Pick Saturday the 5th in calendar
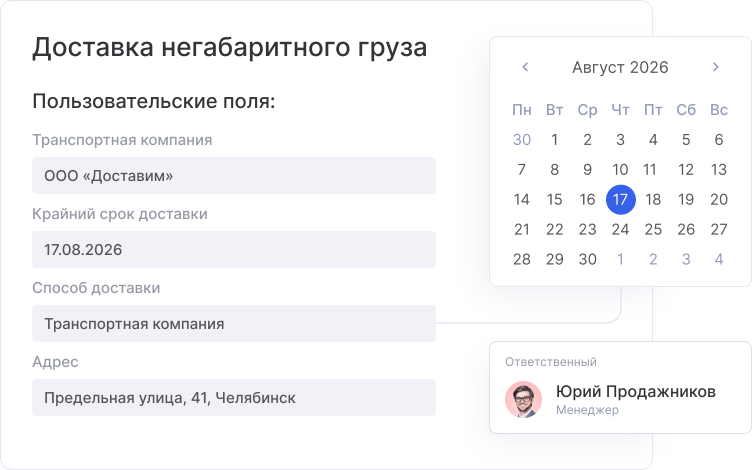 [686, 140]
